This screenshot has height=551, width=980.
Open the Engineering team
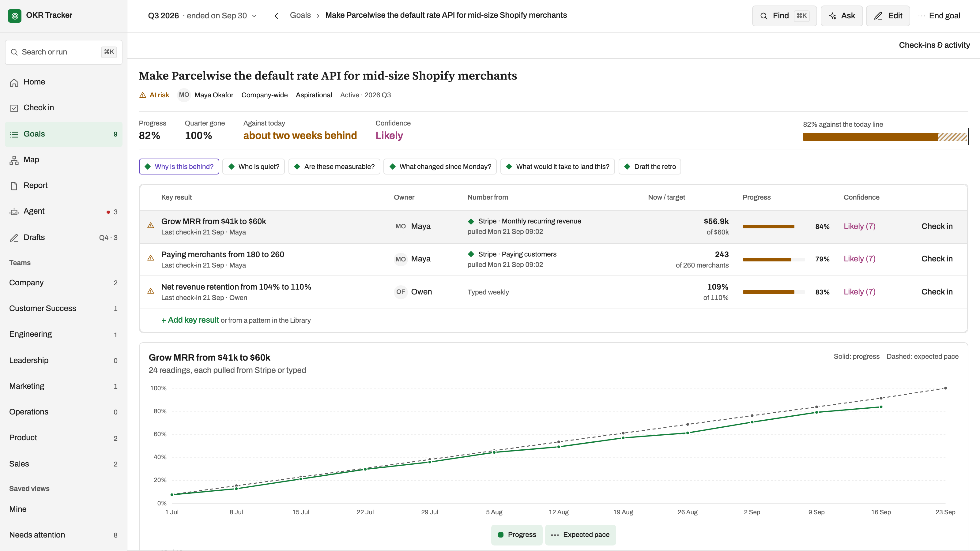(x=63, y=334)
